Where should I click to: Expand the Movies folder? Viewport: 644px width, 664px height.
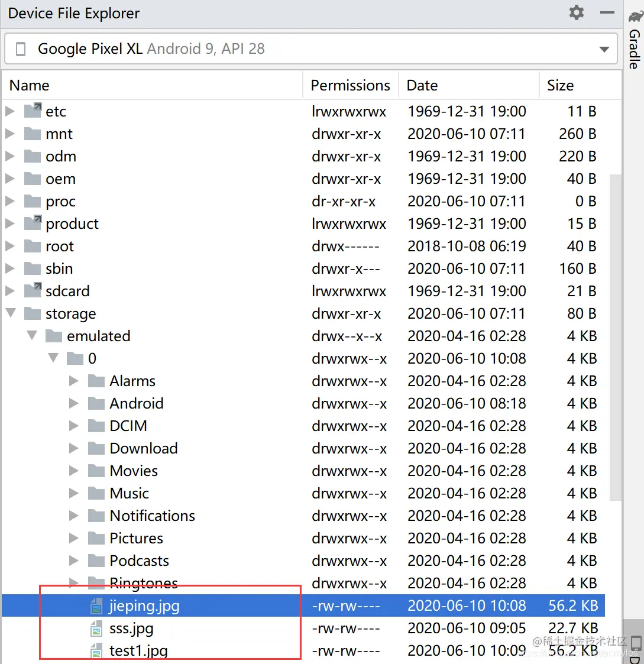74,471
